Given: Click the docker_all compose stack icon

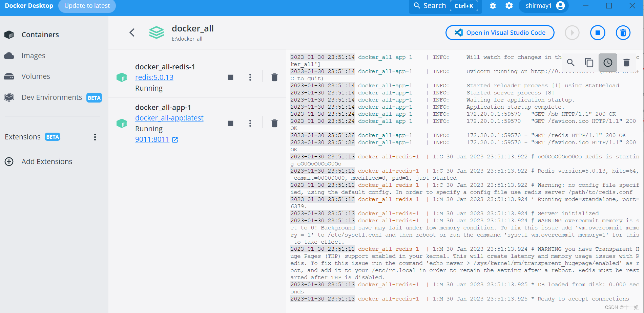Looking at the screenshot, I should 157,33.
